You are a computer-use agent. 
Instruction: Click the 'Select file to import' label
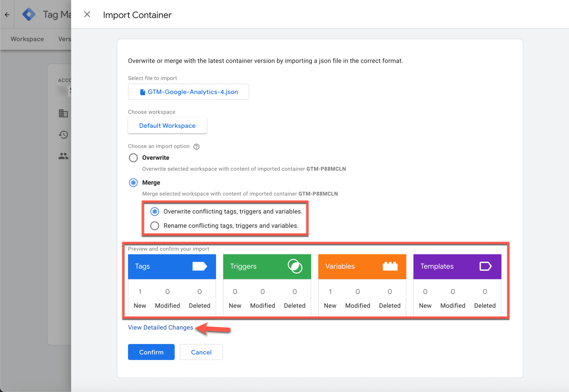[152, 78]
